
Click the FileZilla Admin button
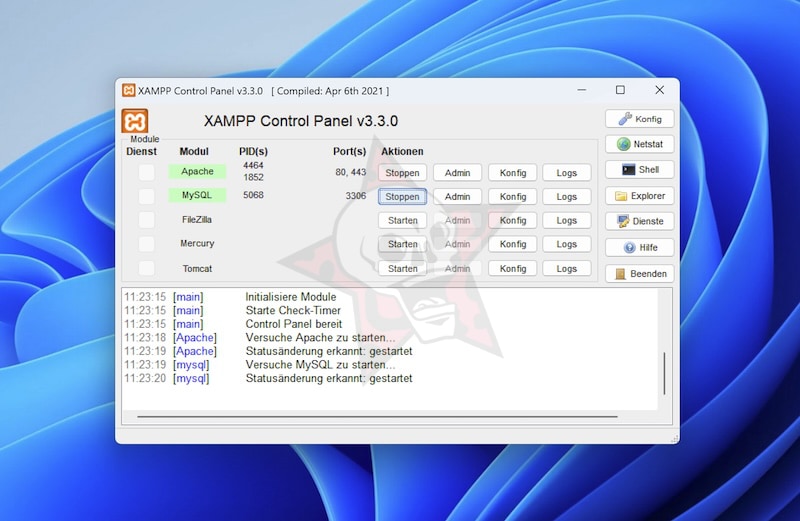tap(457, 220)
